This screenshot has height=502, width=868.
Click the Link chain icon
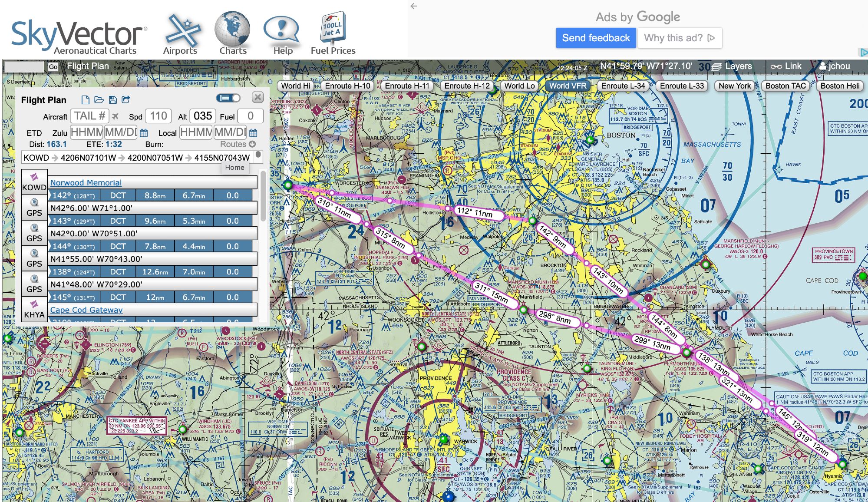click(776, 66)
